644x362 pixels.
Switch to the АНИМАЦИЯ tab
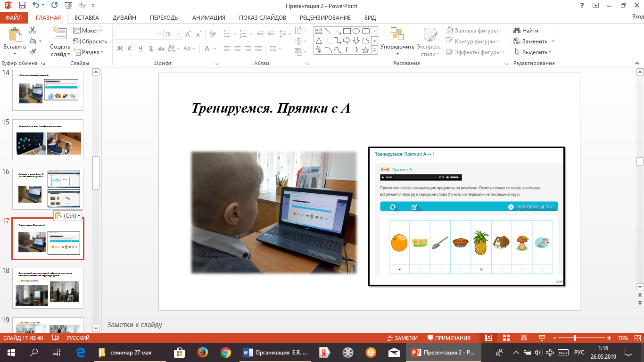click(x=209, y=18)
